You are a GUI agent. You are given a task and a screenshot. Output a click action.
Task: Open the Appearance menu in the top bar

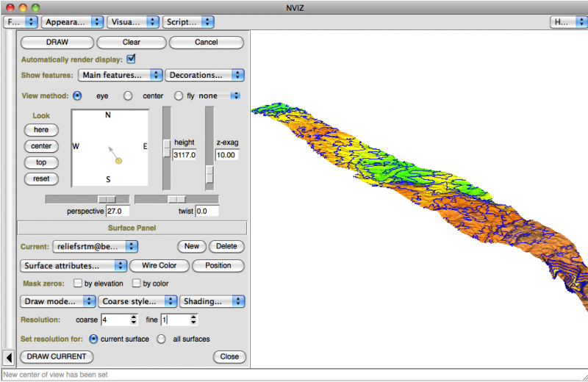(72, 22)
